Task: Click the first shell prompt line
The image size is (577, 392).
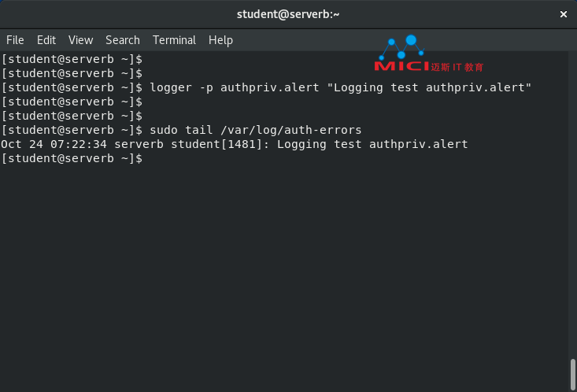Action: tap(72, 59)
